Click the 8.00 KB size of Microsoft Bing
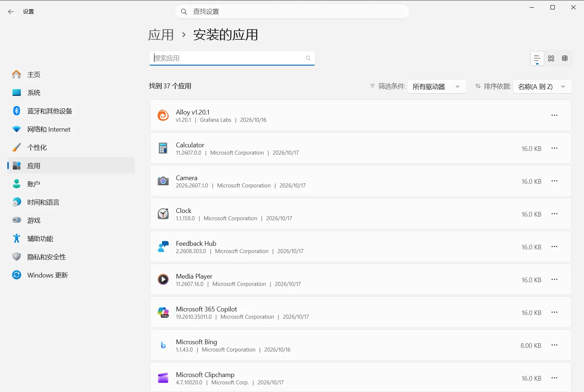 coord(531,346)
